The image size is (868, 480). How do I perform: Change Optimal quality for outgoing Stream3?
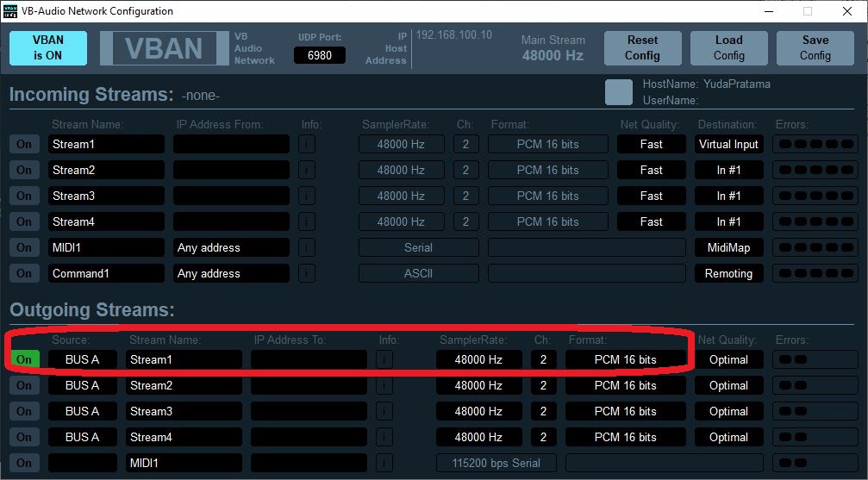tap(728, 411)
